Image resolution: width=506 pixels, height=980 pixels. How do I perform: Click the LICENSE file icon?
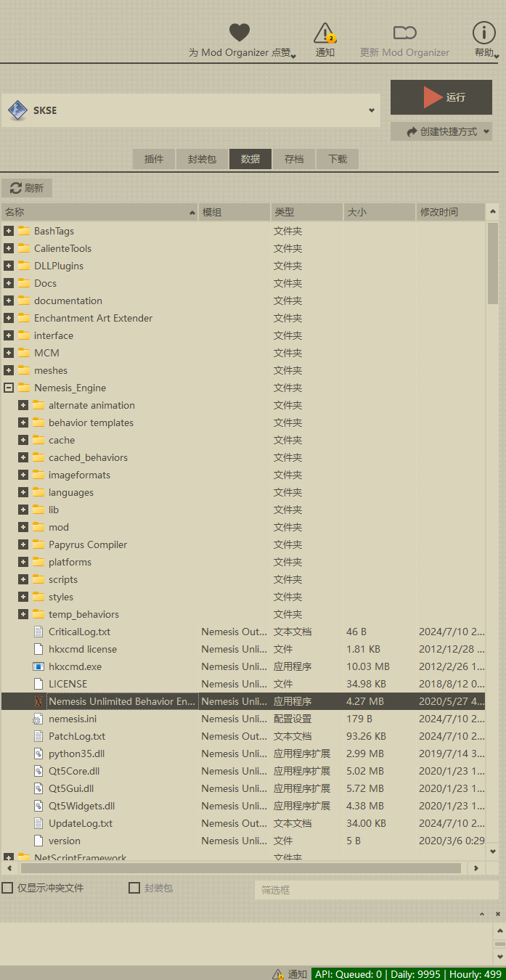[38, 684]
